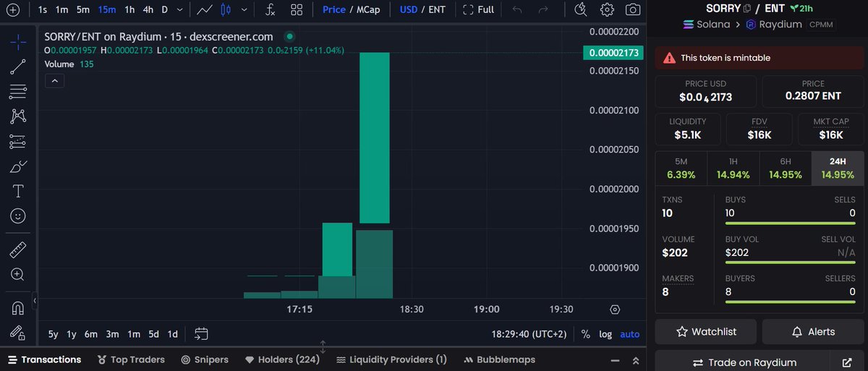The width and height of the screenshot is (868, 371).
Task: Toggle percent scale
Action: click(x=585, y=334)
